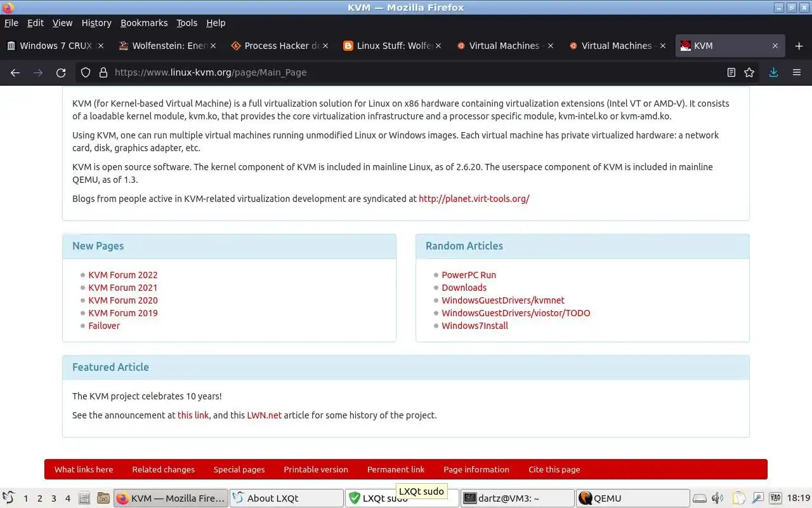This screenshot has height=508, width=812.
Task: Open the tracking protection shield icon
Action: [x=86, y=72]
